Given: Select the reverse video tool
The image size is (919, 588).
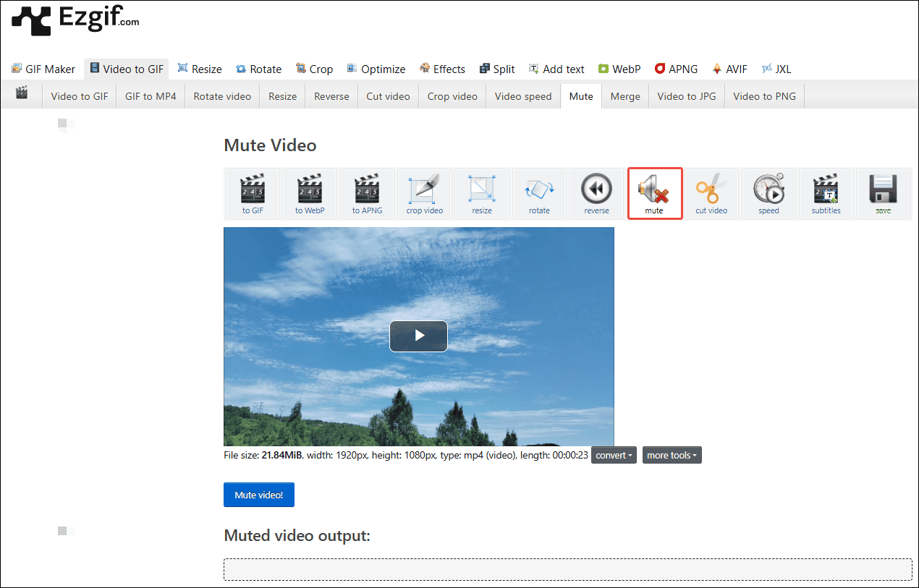Looking at the screenshot, I should pos(597,193).
